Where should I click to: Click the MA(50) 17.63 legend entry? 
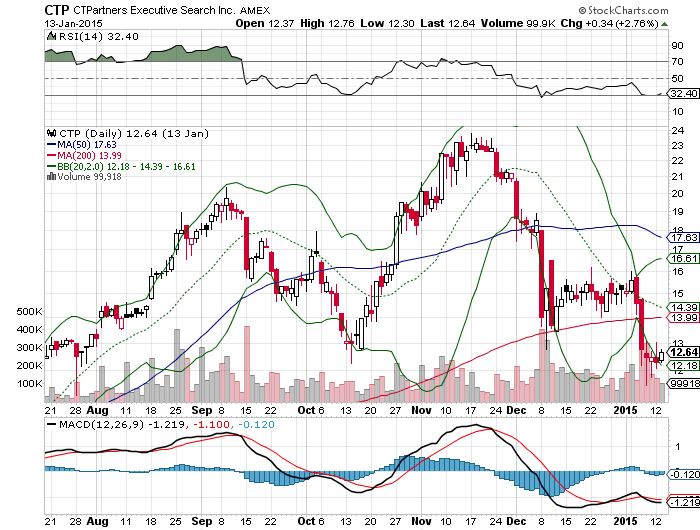(82, 145)
